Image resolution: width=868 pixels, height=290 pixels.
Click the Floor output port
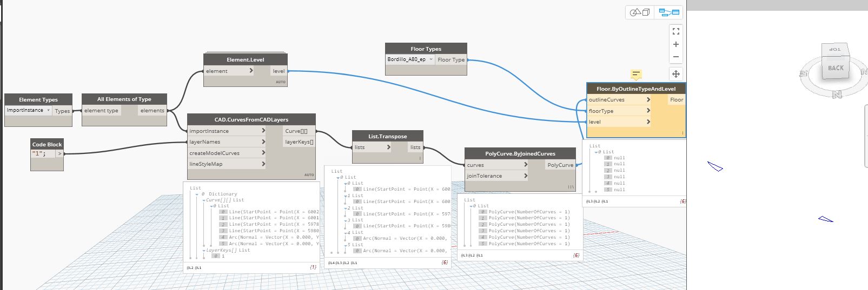click(677, 99)
